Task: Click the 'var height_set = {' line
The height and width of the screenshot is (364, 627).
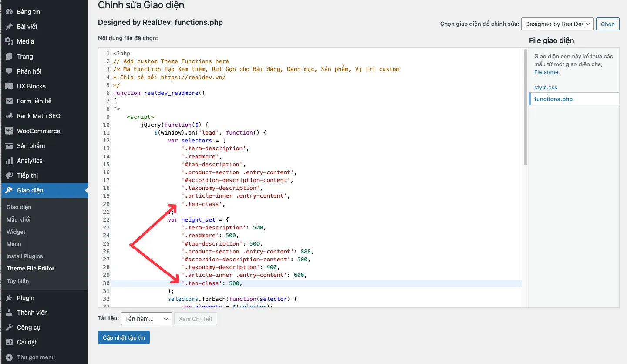Action: pyautogui.click(x=198, y=219)
